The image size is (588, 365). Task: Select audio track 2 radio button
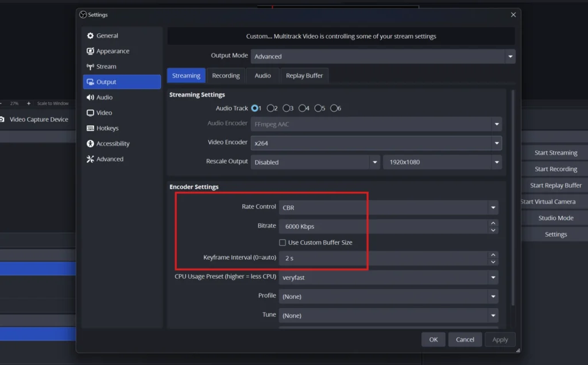(270, 108)
